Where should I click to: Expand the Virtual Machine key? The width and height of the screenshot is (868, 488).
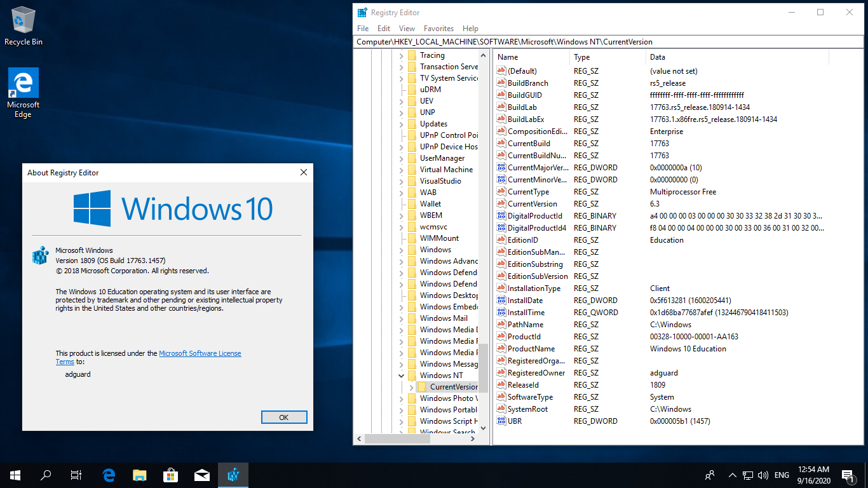401,170
